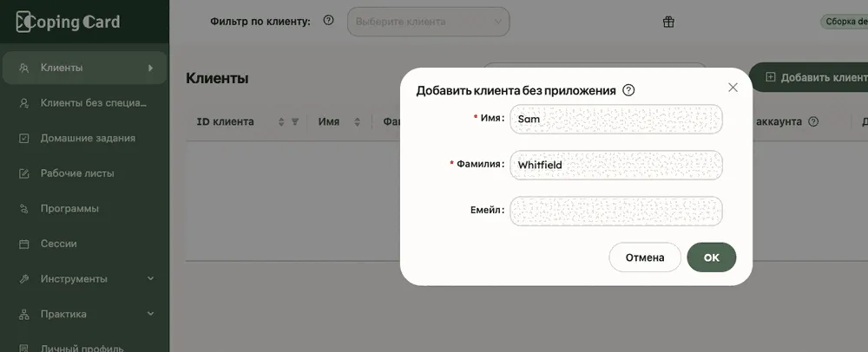Sort by ID клиента column arrows
Image resolution: width=868 pixels, height=352 pixels.
click(281, 121)
